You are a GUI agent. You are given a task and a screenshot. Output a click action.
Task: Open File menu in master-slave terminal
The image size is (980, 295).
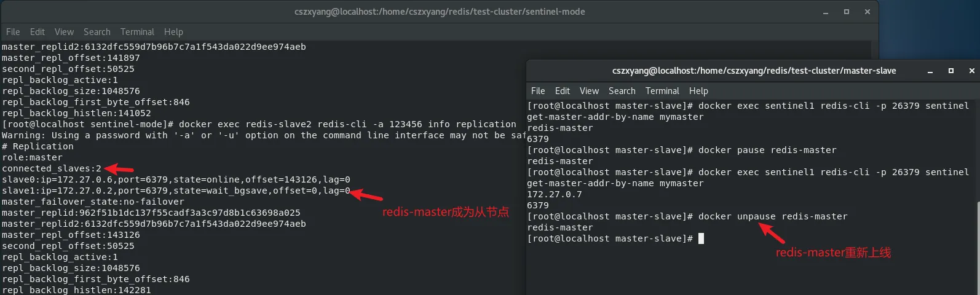pyautogui.click(x=538, y=91)
